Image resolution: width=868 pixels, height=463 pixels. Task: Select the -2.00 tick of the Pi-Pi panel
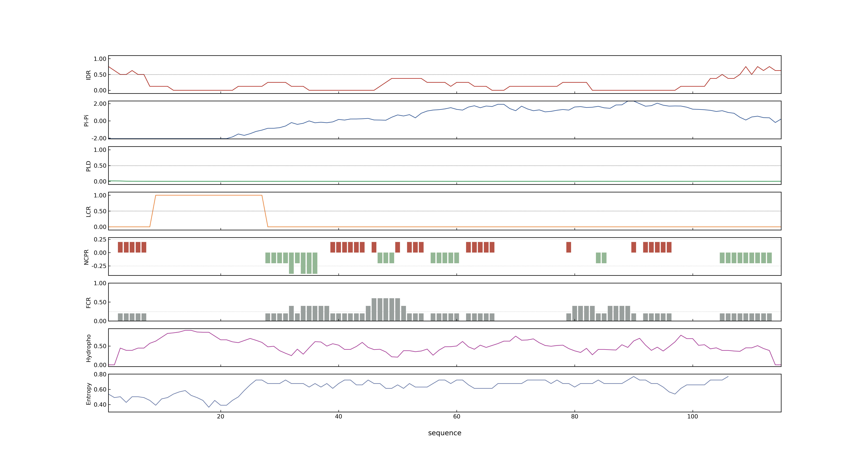(99, 138)
